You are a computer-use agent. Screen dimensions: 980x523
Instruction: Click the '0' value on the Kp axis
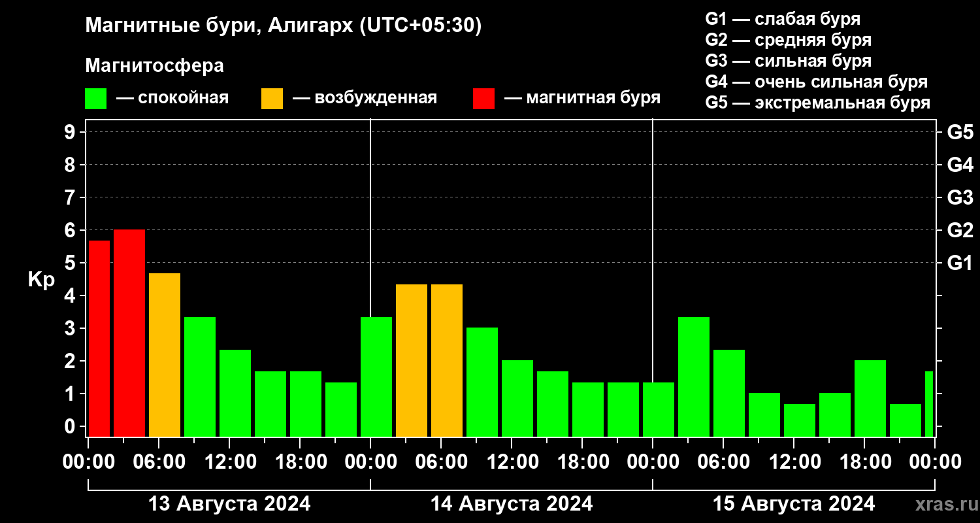(71, 427)
